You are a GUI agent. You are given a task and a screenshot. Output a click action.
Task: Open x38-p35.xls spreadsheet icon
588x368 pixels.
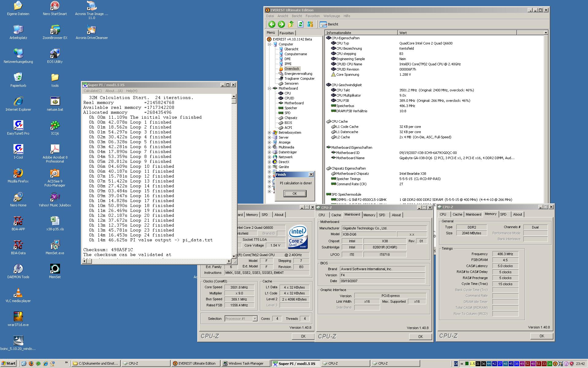coord(55,224)
